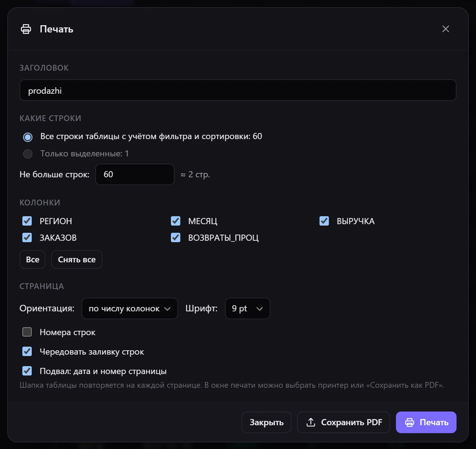Open the Ориентация dropdown

pyautogui.click(x=130, y=308)
